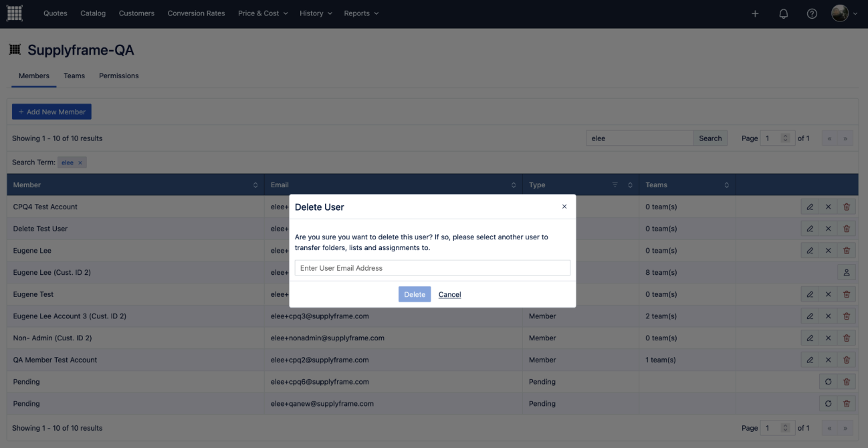Edit the QA Member Test Account
Screen dimensions: 868x448
click(810, 360)
